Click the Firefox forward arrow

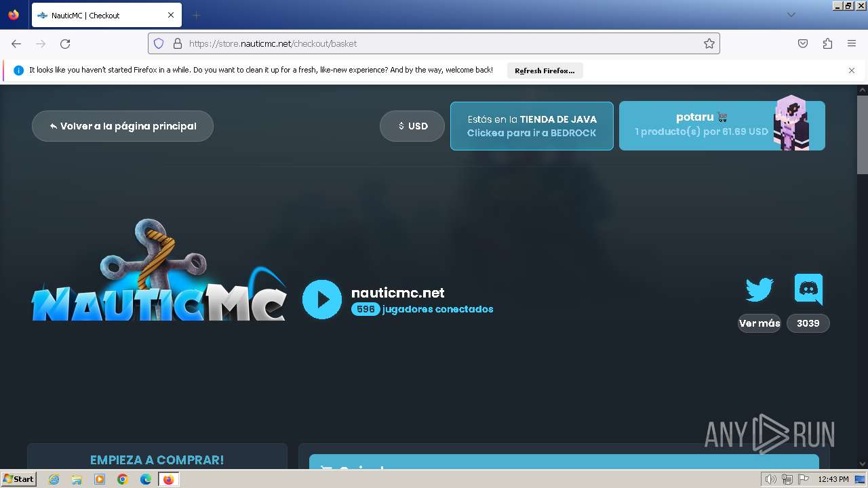coord(41,43)
